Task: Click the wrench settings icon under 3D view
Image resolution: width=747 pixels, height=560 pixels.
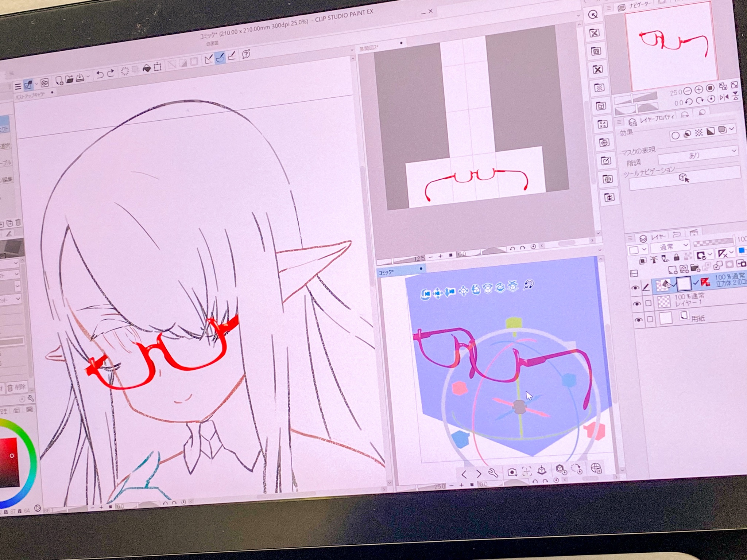Action: pos(493,473)
